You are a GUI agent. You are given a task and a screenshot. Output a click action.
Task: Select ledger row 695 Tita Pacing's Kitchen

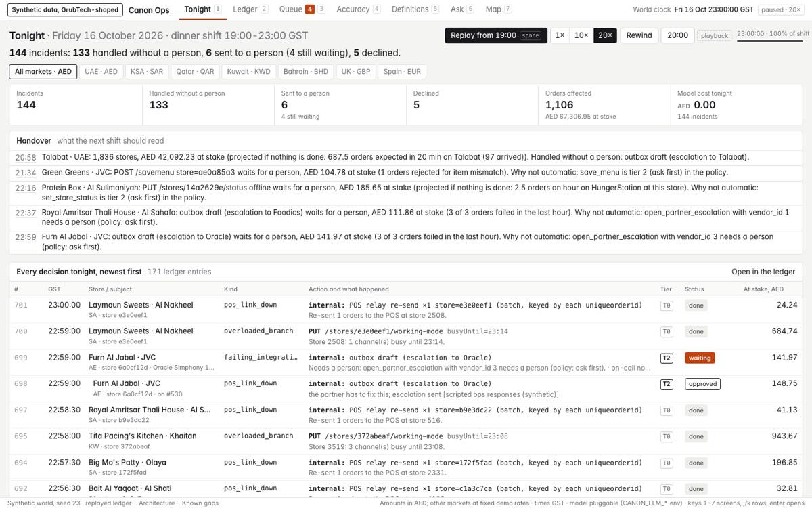pos(406,440)
